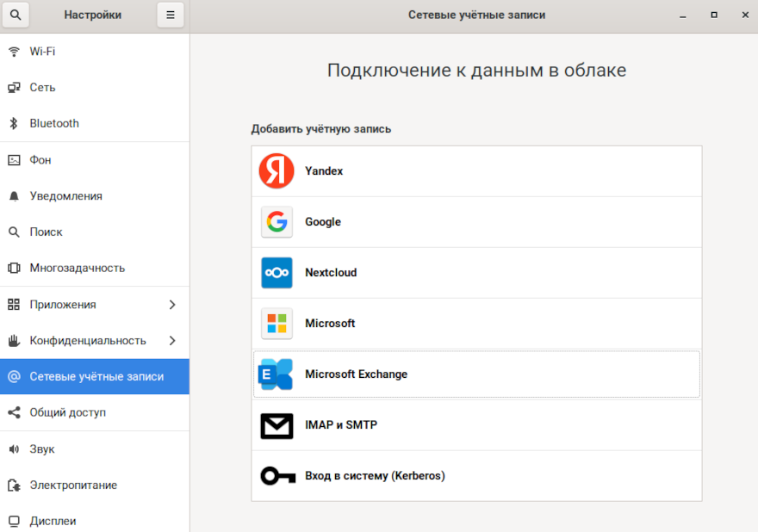758x532 pixels.
Task: Click the red Yandex logo icon
Action: [276, 171]
